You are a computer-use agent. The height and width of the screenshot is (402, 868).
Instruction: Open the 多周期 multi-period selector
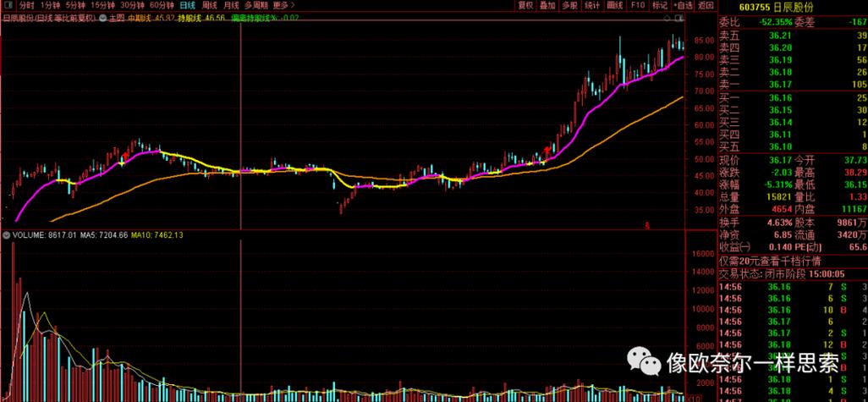point(256,5)
